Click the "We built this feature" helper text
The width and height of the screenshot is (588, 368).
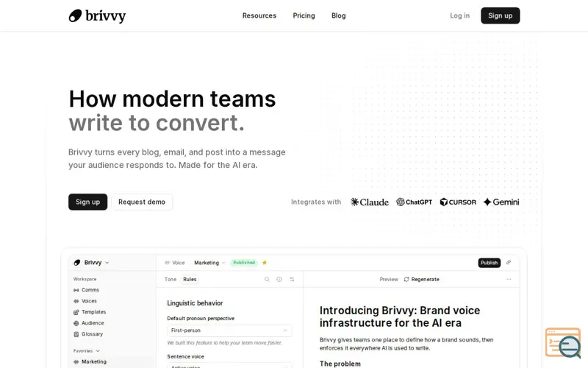click(224, 343)
